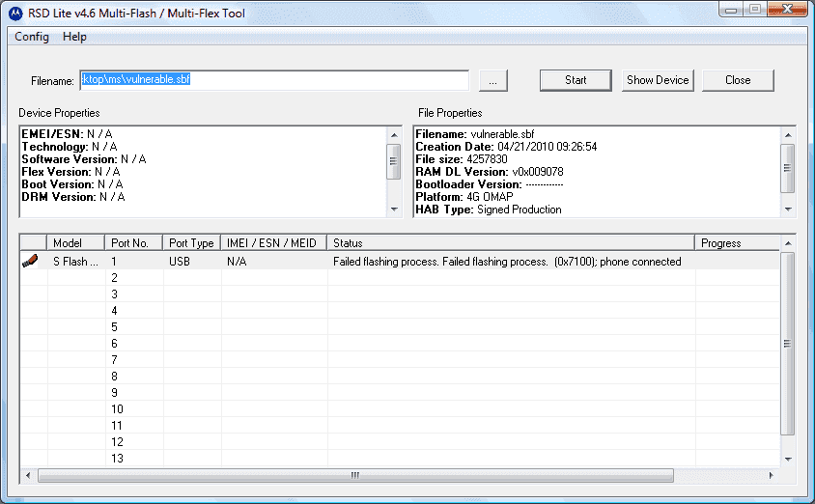This screenshot has width=815, height=504.
Task: Open the Help menu
Action: click(x=74, y=37)
